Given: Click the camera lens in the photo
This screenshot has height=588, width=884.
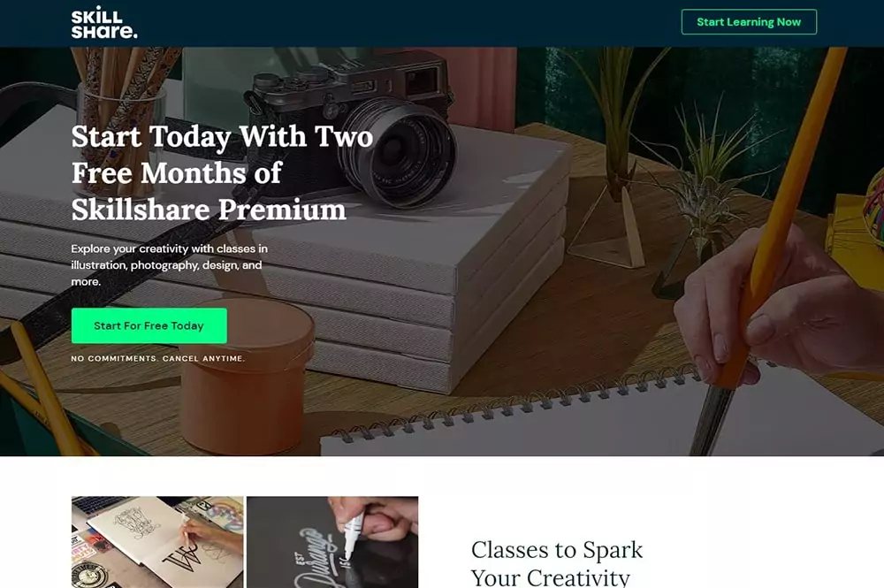Looking at the screenshot, I should 398,151.
